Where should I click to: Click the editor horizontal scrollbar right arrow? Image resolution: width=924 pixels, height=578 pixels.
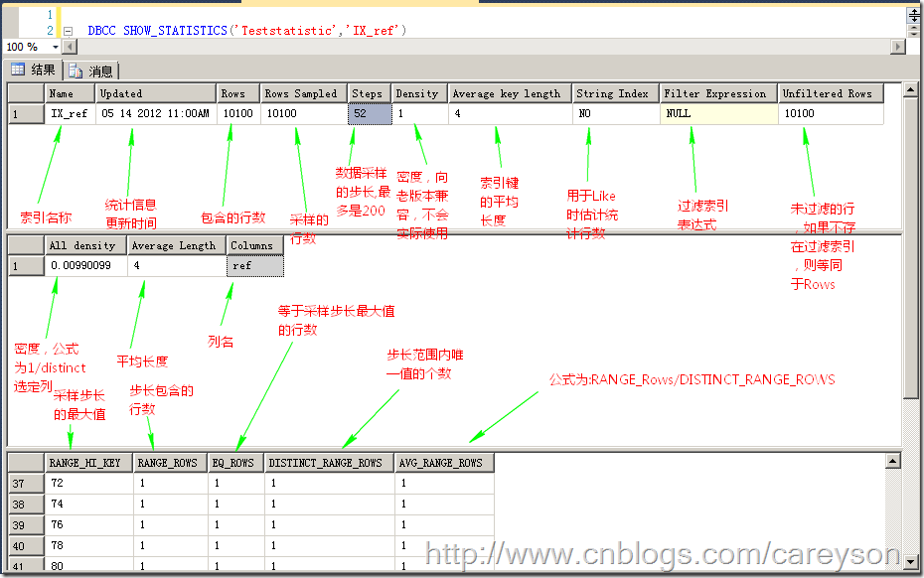pos(897,47)
